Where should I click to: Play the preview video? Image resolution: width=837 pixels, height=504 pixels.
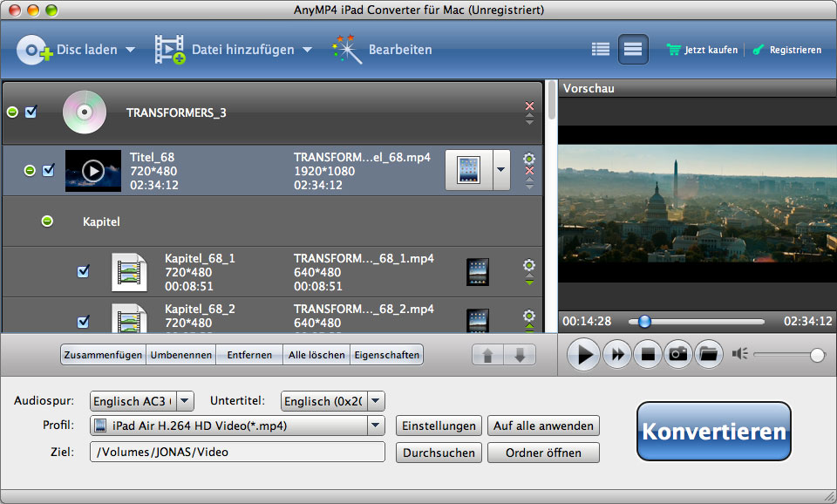[x=583, y=354]
